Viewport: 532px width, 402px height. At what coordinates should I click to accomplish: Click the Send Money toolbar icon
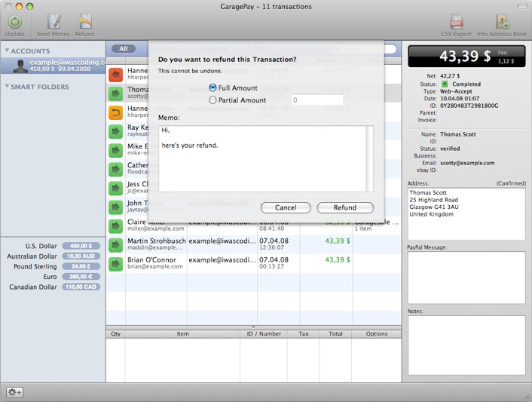53,22
